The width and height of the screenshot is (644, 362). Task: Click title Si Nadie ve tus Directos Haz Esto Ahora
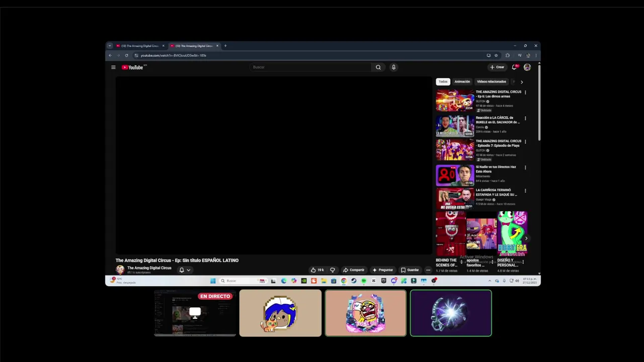click(496, 169)
